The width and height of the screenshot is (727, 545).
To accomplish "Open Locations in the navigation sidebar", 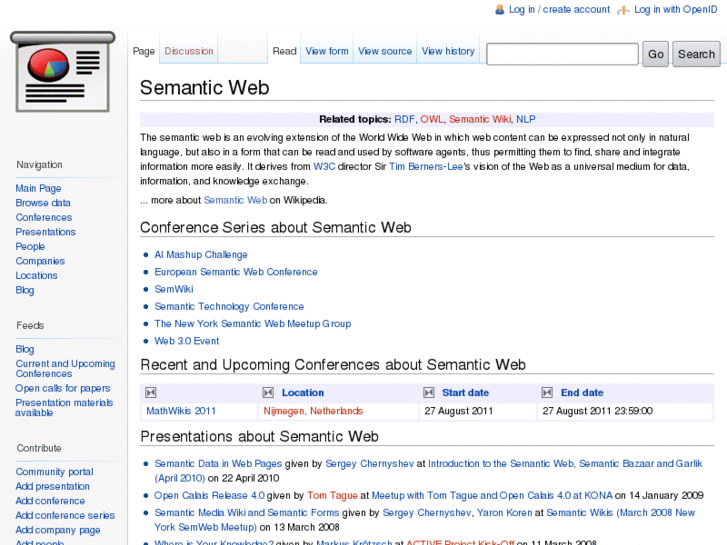I will tap(37, 276).
